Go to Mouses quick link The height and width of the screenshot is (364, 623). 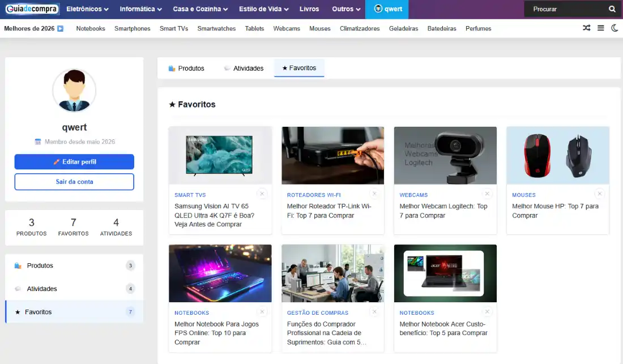320,28
